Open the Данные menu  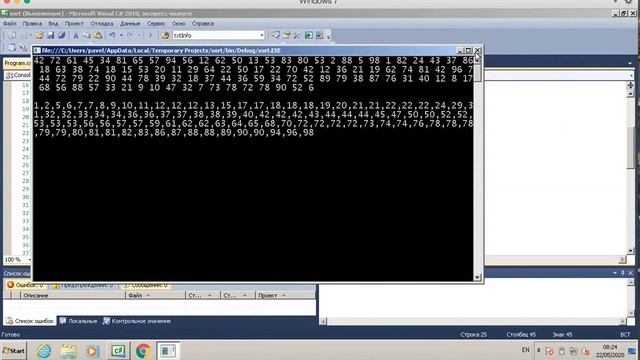pyautogui.click(x=130, y=24)
